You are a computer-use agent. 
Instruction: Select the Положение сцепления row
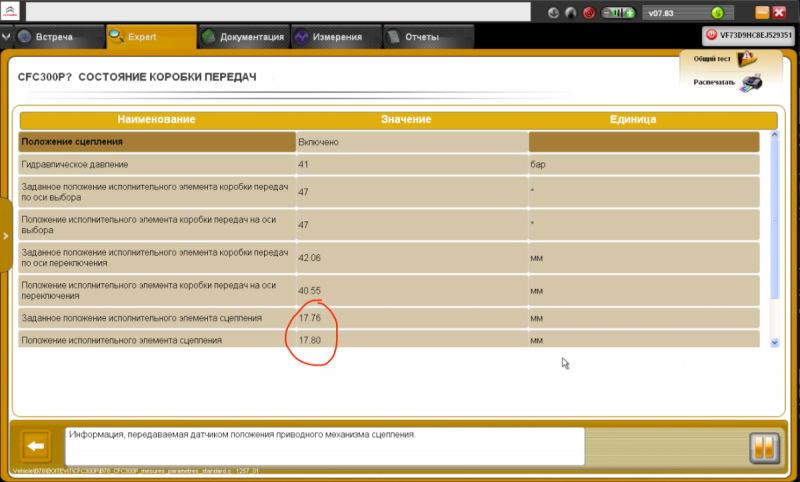tap(389, 142)
